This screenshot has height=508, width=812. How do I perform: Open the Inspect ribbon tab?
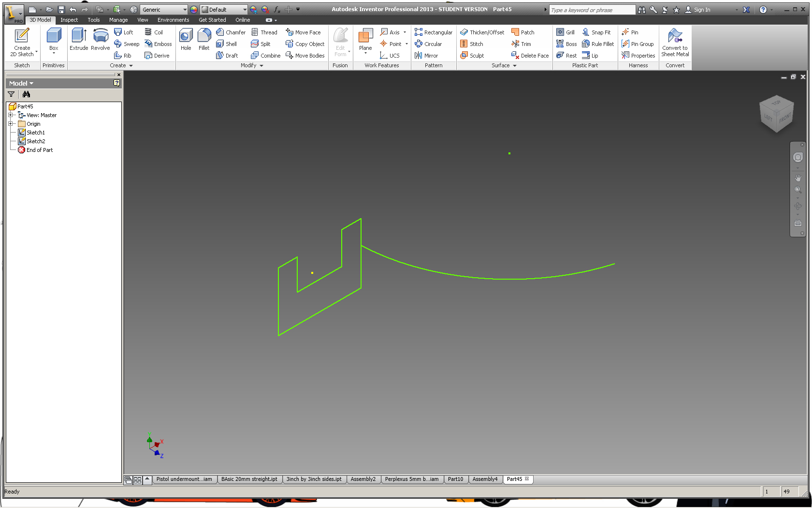click(x=69, y=20)
